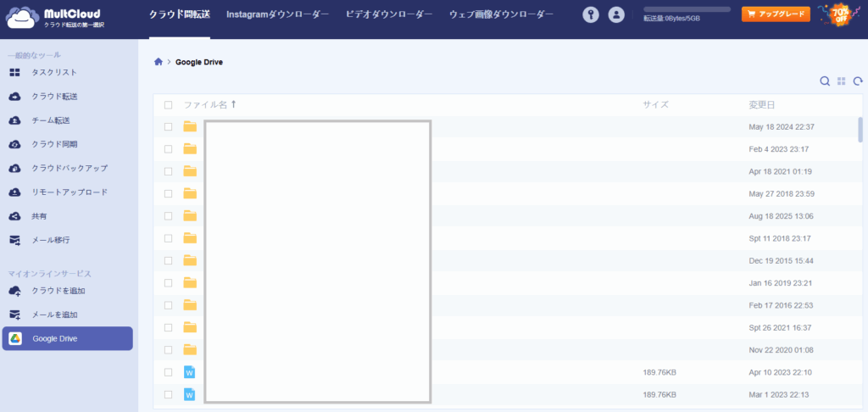
Task: Switch to Instagramダウンローダー tab
Action: tap(277, 14)
